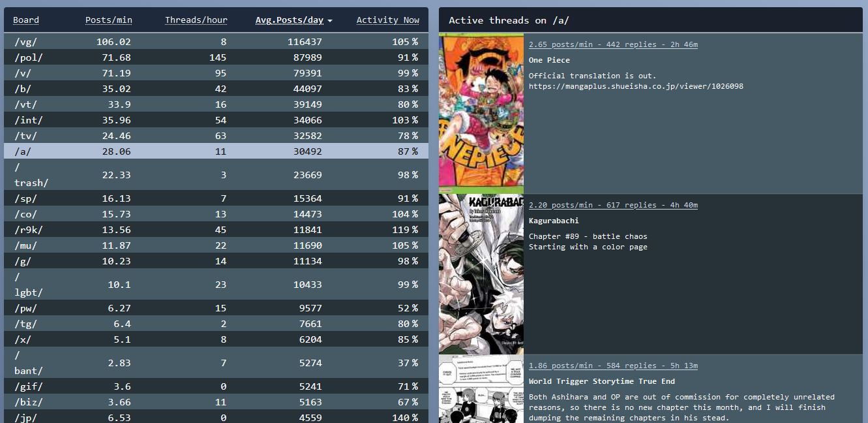This screenshot has width=868, height=423.
Task: Click the 116437 avg posts value
Action: pyautogui.click(x=305, y=41)
